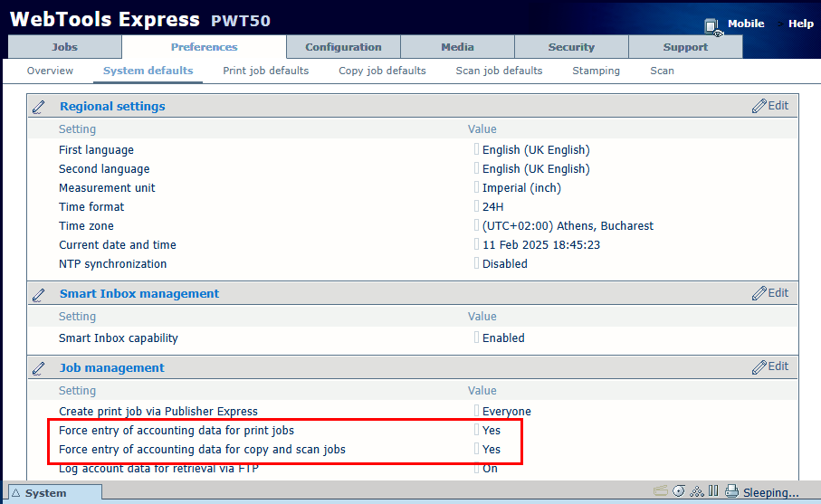
Task: Expand the System panel at bottom left
Action: tap(51, 493)
